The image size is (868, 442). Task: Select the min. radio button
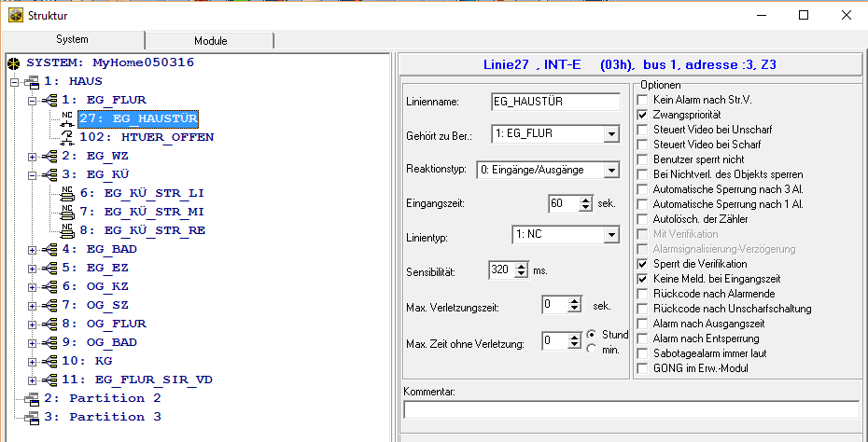592,349
